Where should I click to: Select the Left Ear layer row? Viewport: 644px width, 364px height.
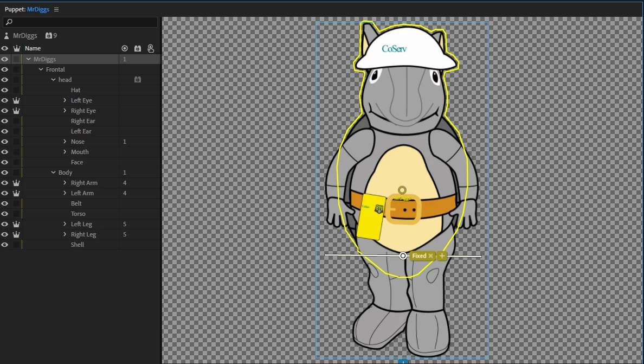(x=80, y=131)
